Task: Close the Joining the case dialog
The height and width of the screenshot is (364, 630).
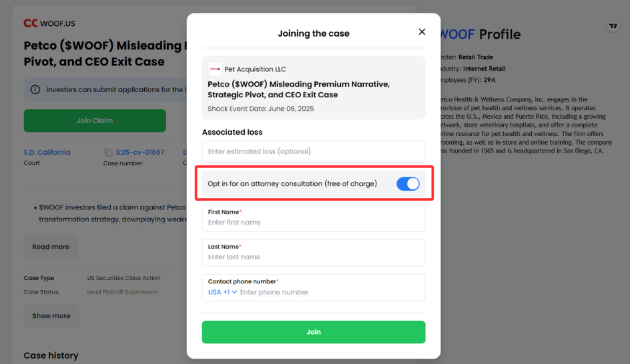Action: (422, 32)
